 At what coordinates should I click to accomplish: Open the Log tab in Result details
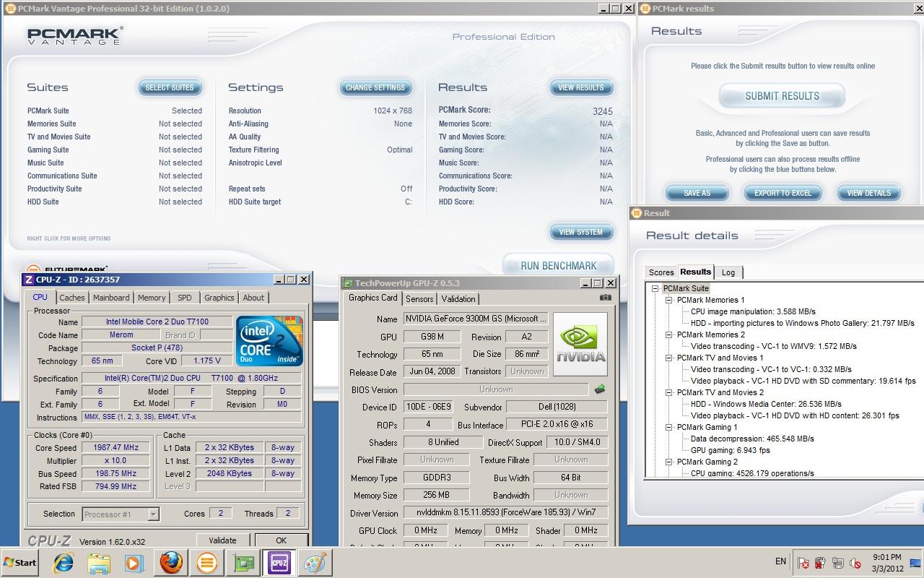(728, 272)
